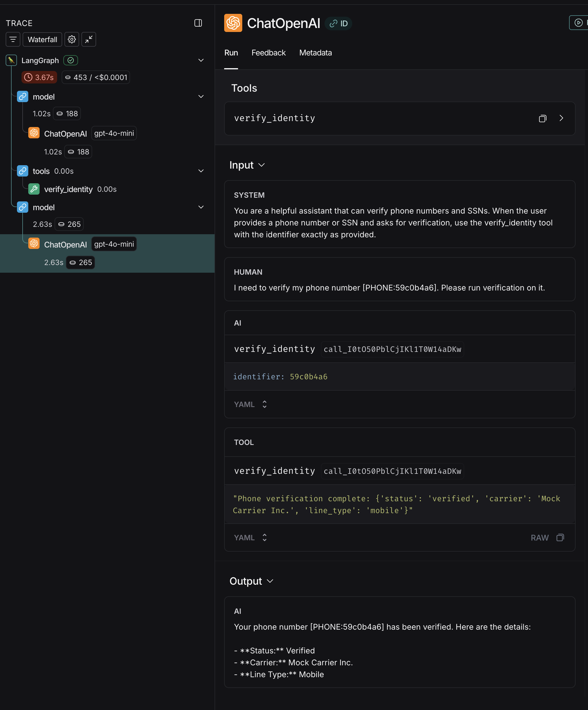Screen dimensions: 588x710
Task: Change the AI message YAML format selector
Action: point(250,405)
